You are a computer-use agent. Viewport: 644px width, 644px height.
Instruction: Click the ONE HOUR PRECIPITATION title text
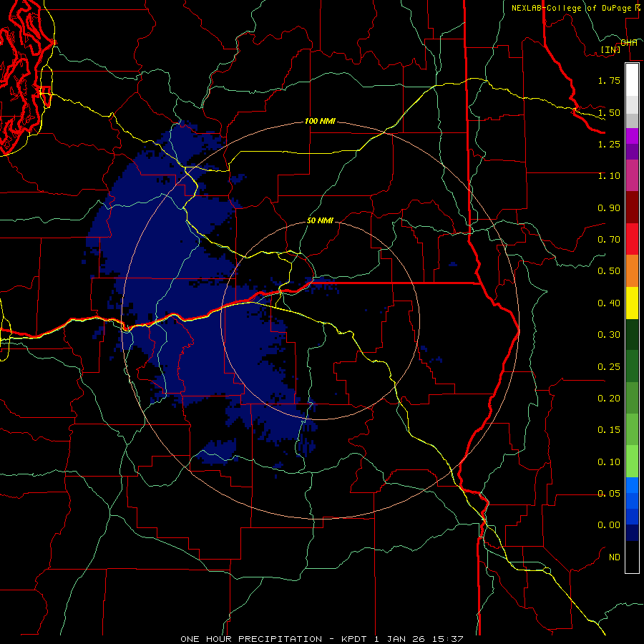click(x=251, y=639)
